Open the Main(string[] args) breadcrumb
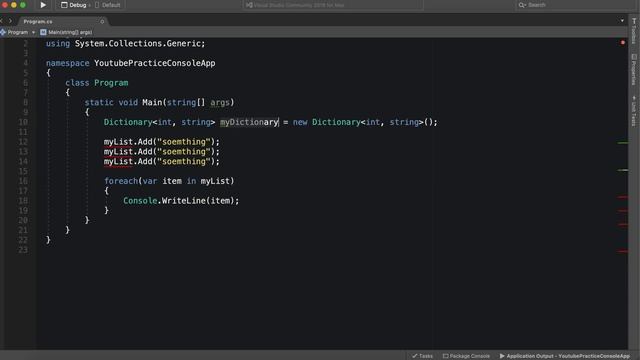 (66, 32)
